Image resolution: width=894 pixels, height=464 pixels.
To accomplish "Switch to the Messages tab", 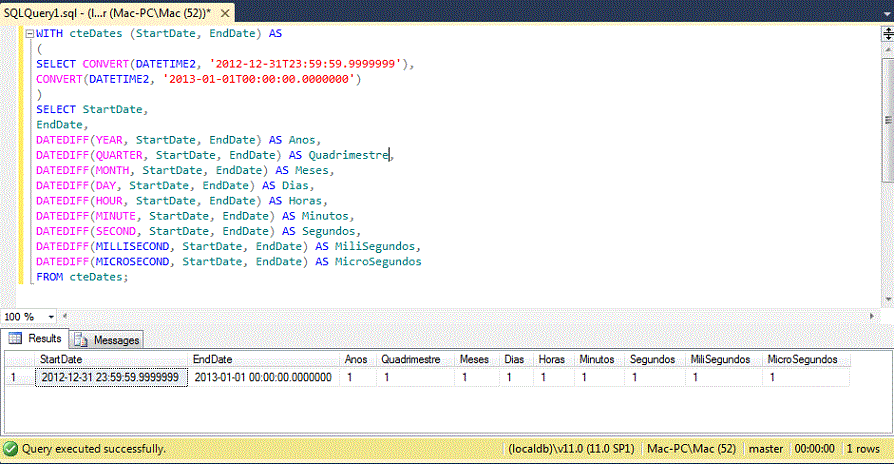I will (x=107, y=340).
